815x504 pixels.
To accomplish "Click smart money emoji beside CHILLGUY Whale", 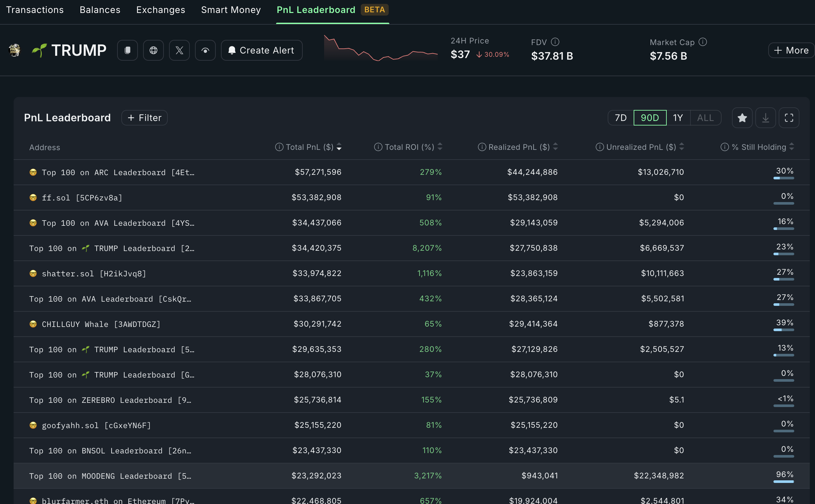I will coord(33,324).
